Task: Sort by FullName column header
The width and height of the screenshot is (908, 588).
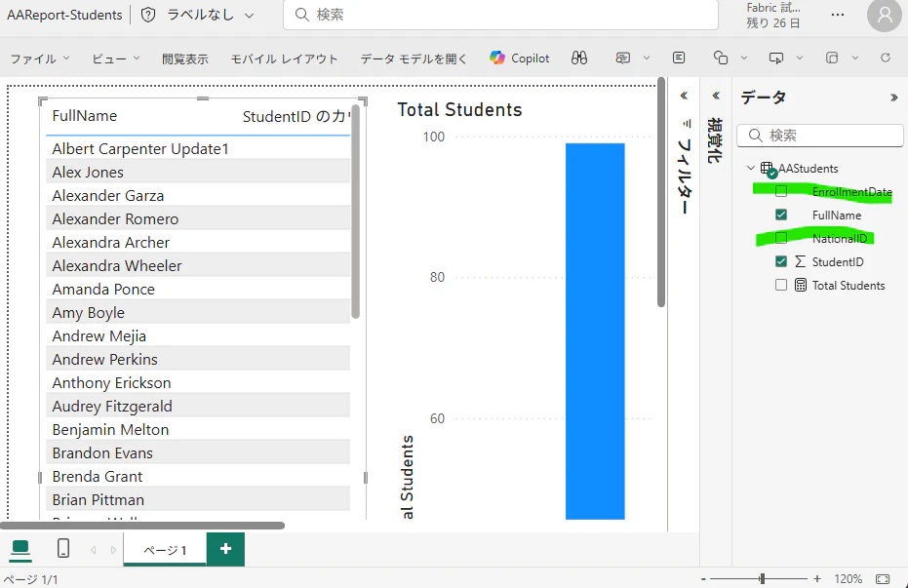Action: click(85, 116)
